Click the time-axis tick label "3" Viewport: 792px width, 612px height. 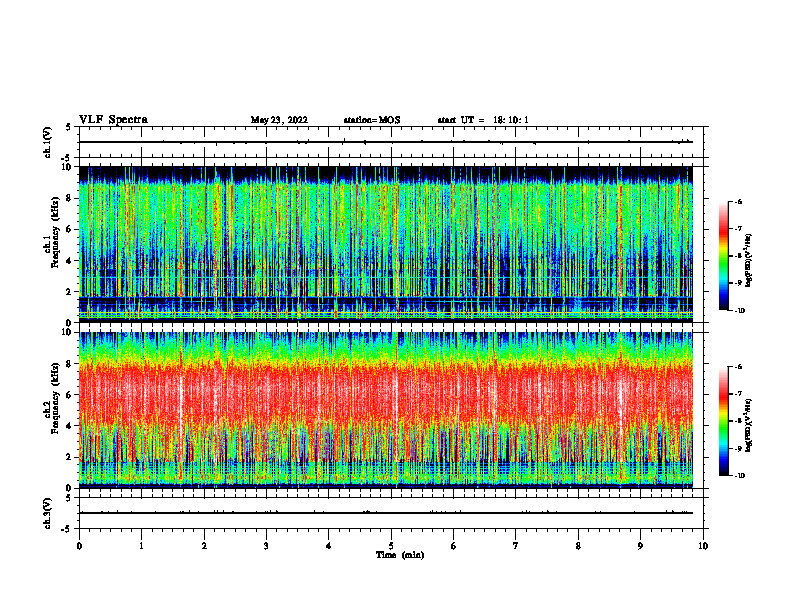(266, 546)
